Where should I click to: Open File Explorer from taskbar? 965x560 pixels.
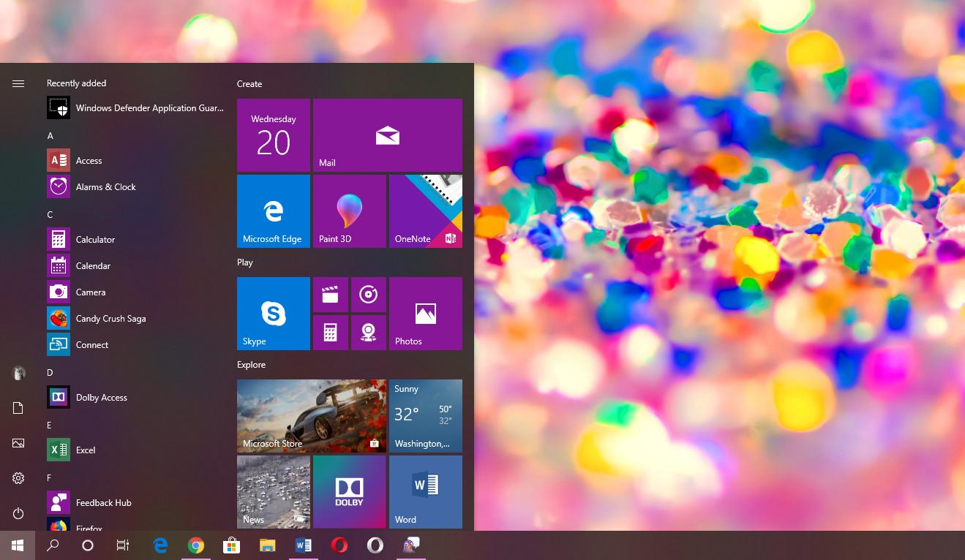(x=267, y=545)
